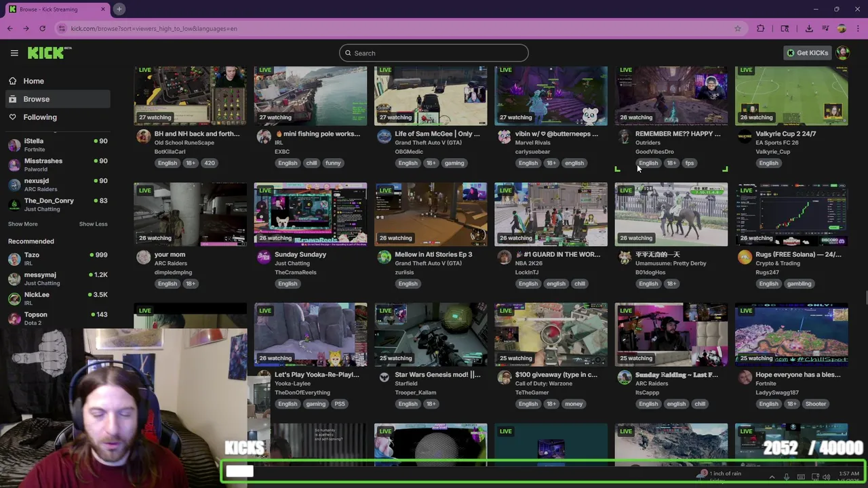Open recommended channel Tazo
Viewport: 868px width, 488px height.
58,259
